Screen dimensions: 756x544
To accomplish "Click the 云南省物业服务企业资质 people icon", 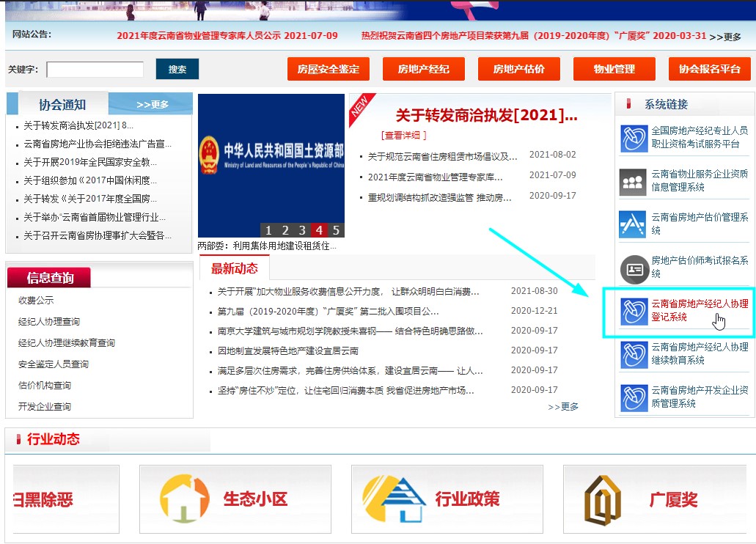I will tap(633, 182).
